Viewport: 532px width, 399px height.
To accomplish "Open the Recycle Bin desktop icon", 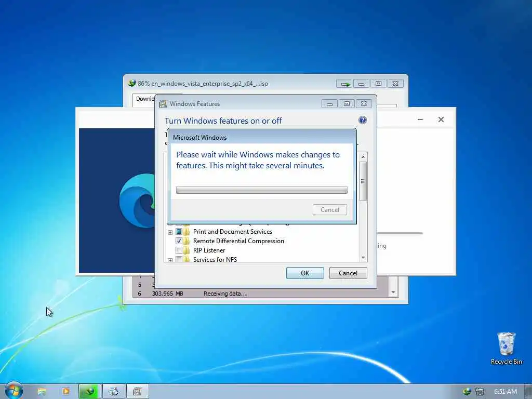I will [x=506, y=349].
